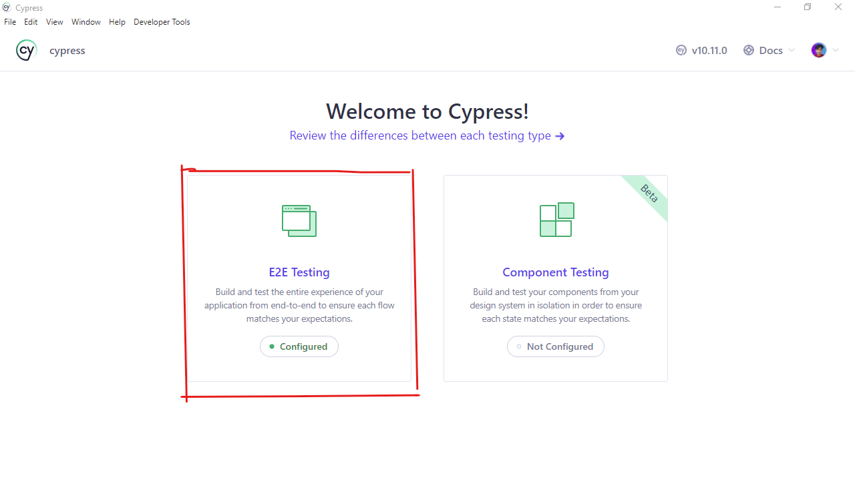
Task: Open the Help menu
Action: 117,22
